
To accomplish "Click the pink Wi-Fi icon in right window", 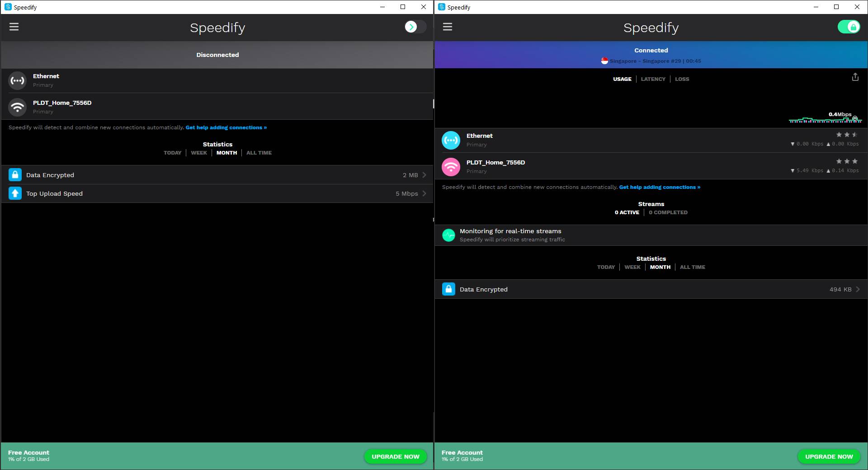I will [451, 167].
